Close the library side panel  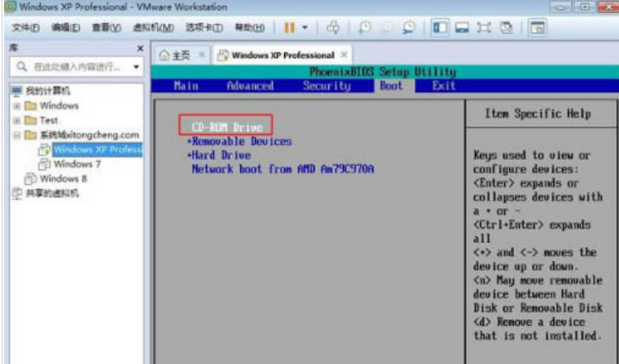click(140, 49)
